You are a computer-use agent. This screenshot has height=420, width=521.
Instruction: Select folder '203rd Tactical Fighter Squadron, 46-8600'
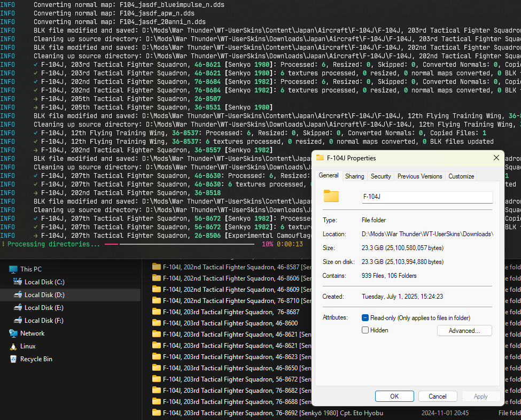[x=230, y=323]
